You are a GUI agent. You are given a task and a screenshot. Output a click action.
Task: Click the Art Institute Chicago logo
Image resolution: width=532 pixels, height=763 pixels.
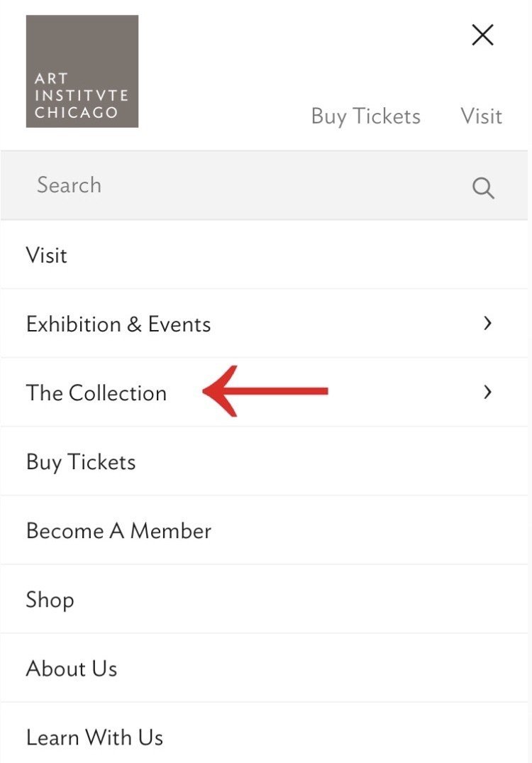point(82,71)
